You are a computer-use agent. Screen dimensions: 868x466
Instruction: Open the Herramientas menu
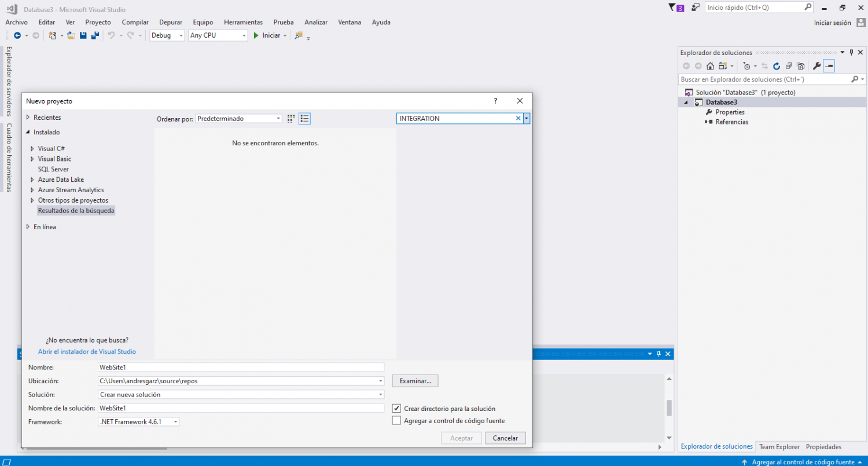[243, 22]
